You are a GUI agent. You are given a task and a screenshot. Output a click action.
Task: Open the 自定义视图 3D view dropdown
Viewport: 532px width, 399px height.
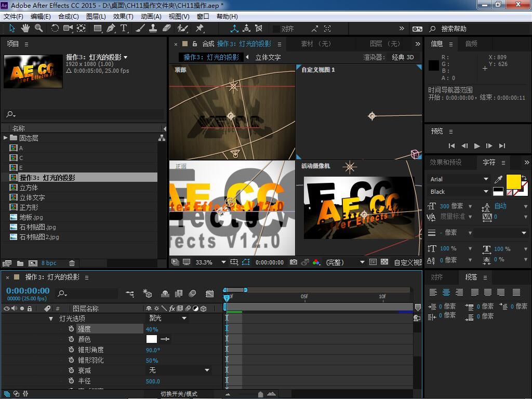click(407, 262)
